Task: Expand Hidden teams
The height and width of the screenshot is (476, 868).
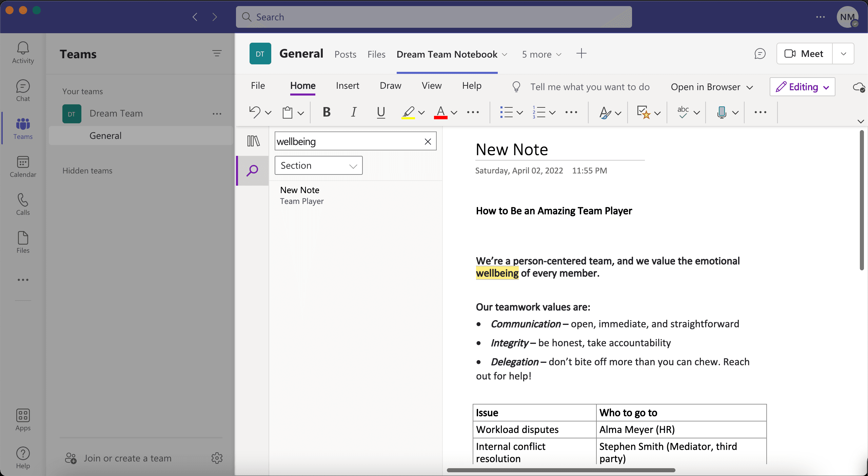Action: coord(87,170)
